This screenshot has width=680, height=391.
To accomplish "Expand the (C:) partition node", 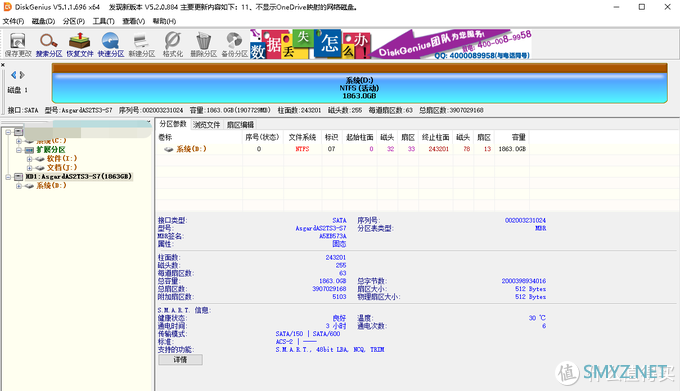I will [19, 141].
